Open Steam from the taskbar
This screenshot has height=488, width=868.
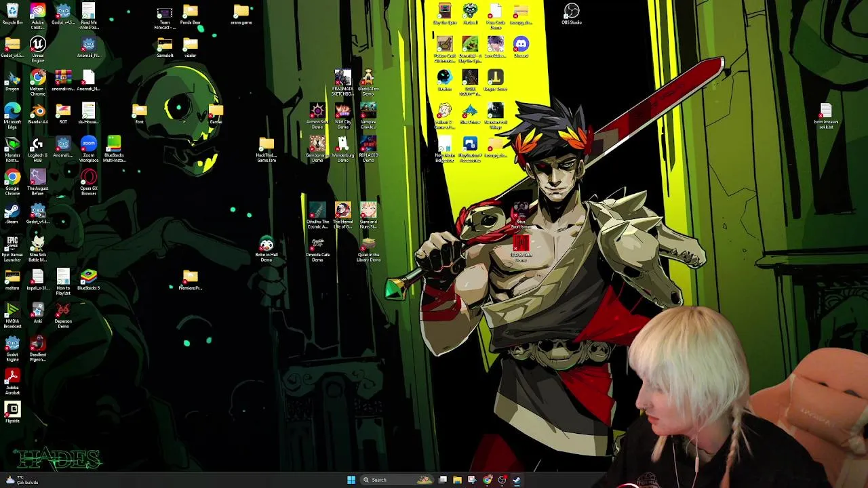517,480
